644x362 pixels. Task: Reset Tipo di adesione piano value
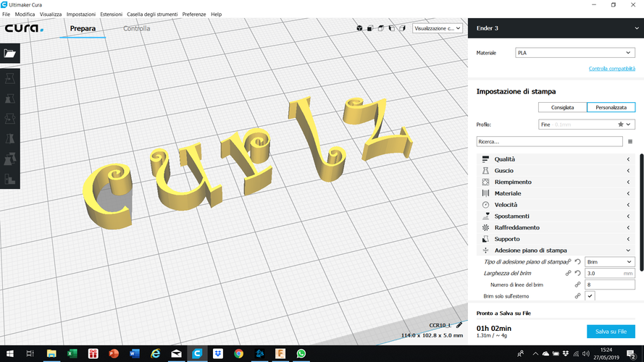click(x=577, y=262)
